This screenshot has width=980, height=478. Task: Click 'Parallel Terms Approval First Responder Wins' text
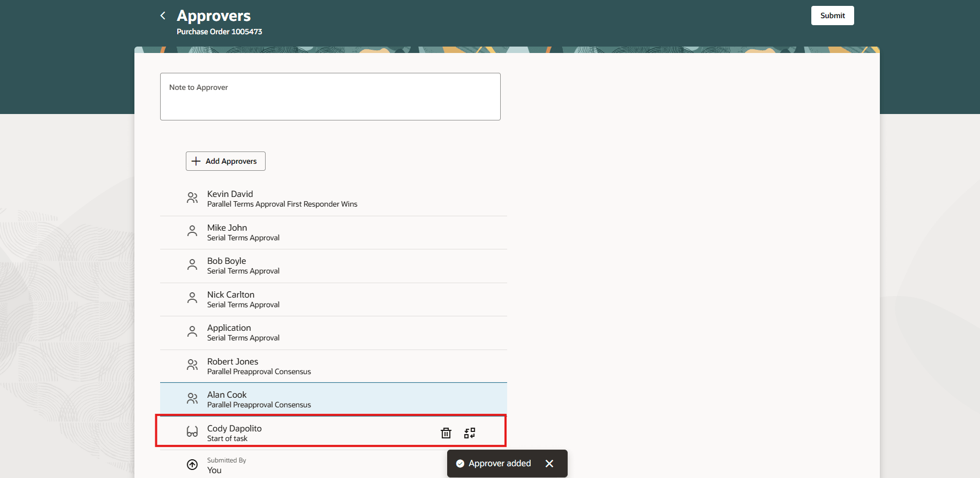[282, 204]
